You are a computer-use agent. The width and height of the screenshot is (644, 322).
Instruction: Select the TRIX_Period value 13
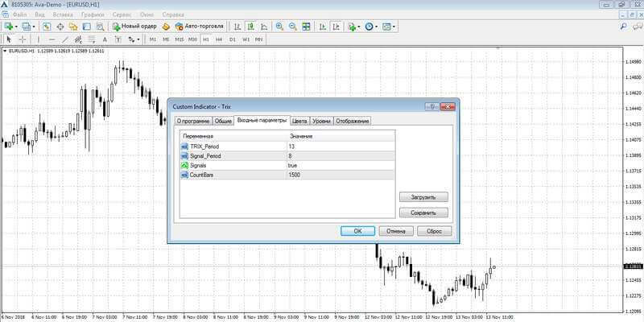[x=341, y=147]
